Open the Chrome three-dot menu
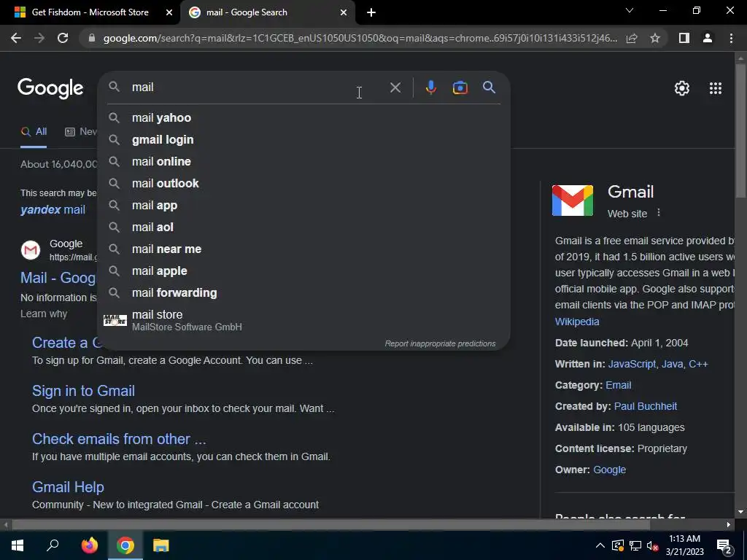The width and height of the screenshot is (747, 560). 731,38
